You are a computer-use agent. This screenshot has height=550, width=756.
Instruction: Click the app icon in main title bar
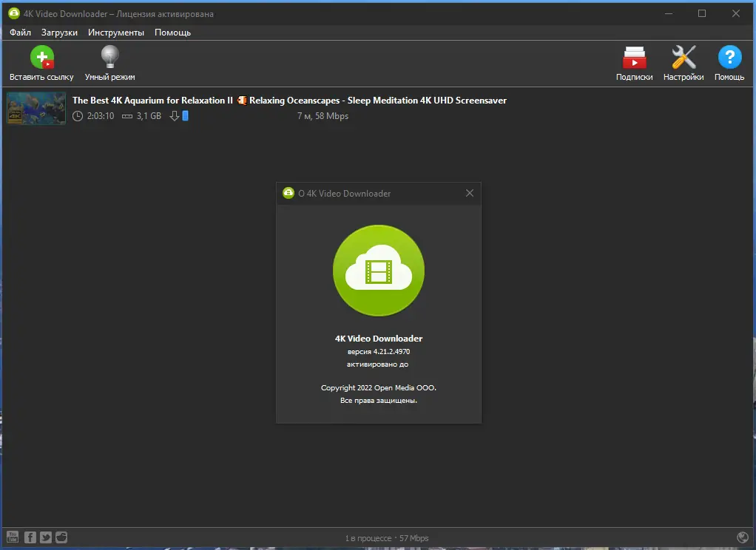[x=14, y=13]
